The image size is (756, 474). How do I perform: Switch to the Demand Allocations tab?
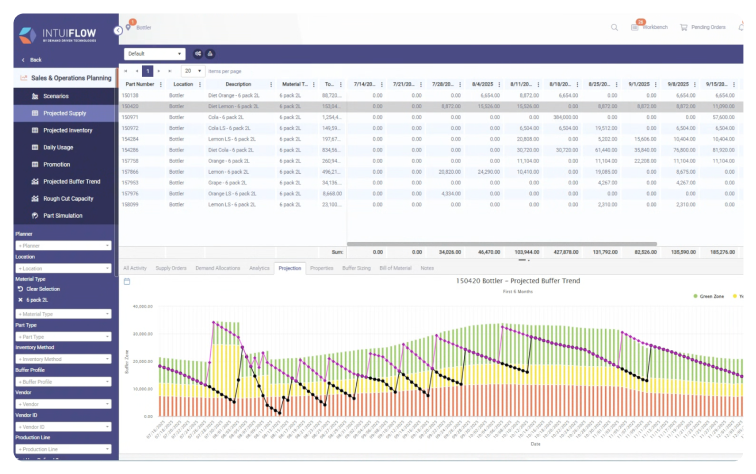218,268
